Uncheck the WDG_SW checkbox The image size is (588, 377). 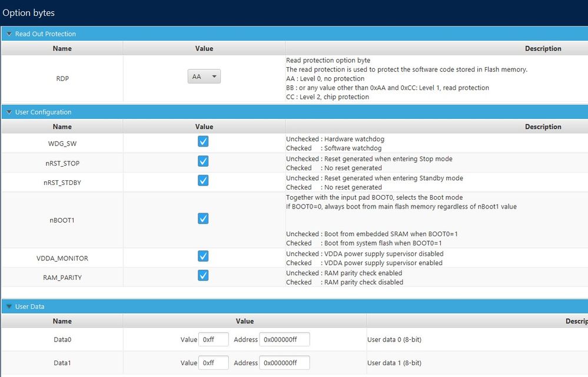[203, 141]
